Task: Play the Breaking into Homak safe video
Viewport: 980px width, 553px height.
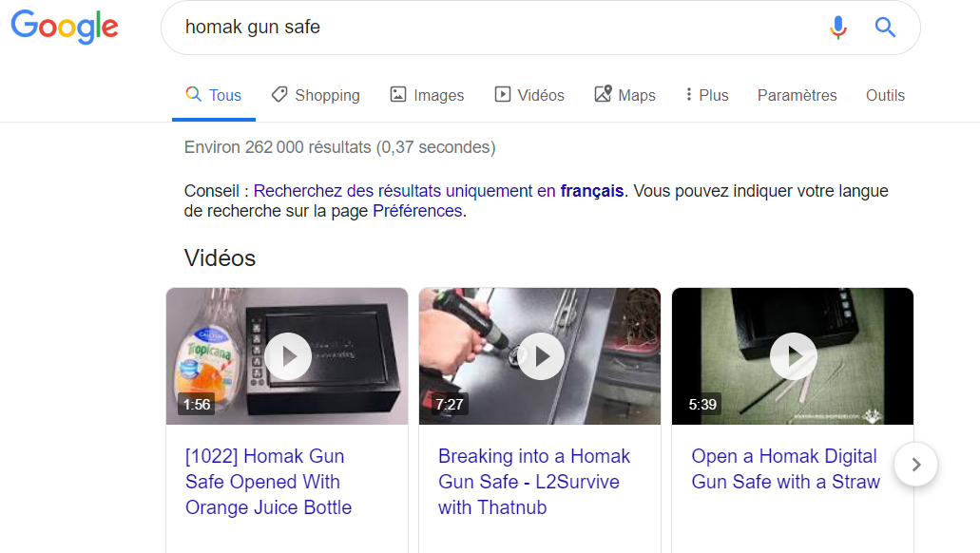Action: [540, 356]
